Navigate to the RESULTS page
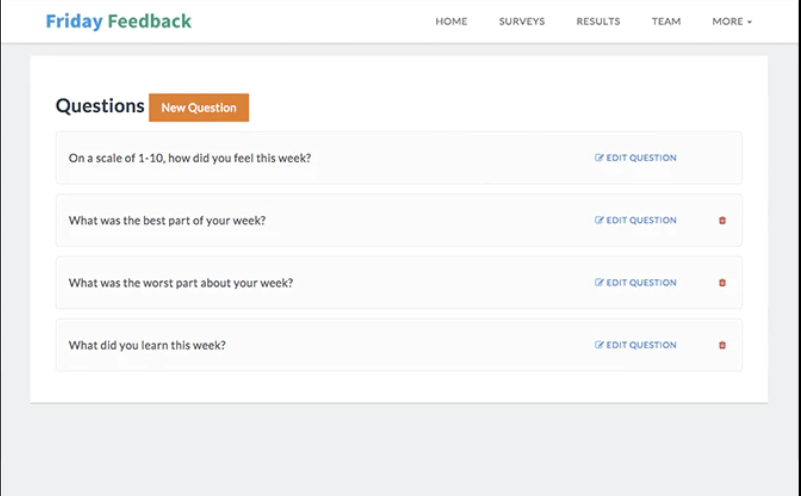The image size is (801, 496). 598,21
